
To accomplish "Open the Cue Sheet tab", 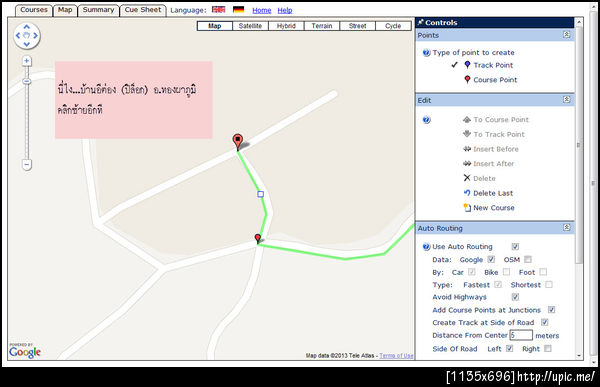I will (x=143, y=10).
